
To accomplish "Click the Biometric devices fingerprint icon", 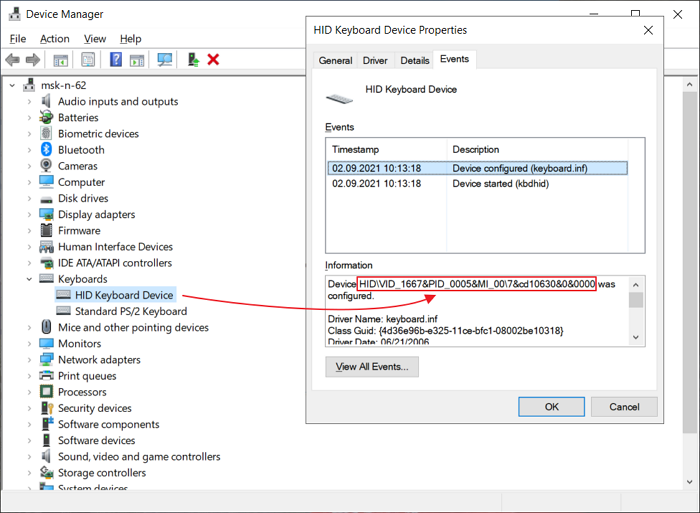I will click(47, 134).
